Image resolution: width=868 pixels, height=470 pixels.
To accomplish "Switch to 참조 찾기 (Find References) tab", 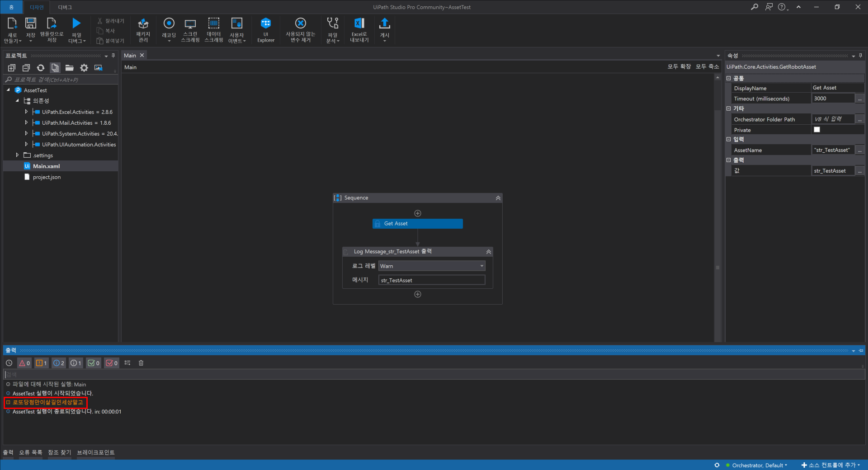I will (60, 452).
